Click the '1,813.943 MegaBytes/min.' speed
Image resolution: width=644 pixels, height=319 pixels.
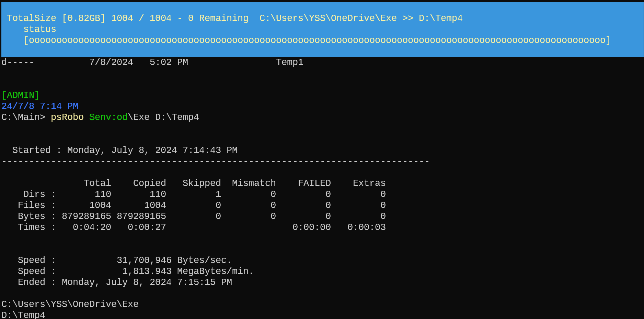coord(188,271)
